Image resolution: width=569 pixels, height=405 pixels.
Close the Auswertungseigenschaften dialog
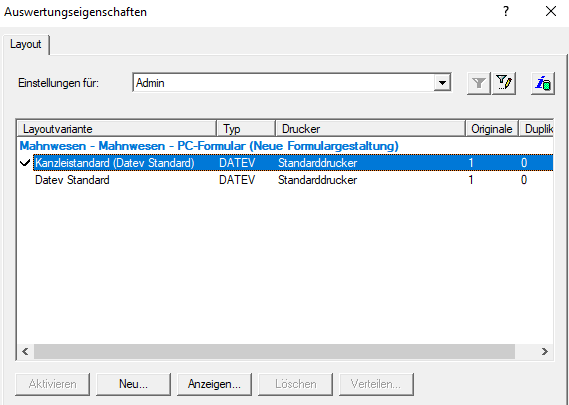coord(551,12)
